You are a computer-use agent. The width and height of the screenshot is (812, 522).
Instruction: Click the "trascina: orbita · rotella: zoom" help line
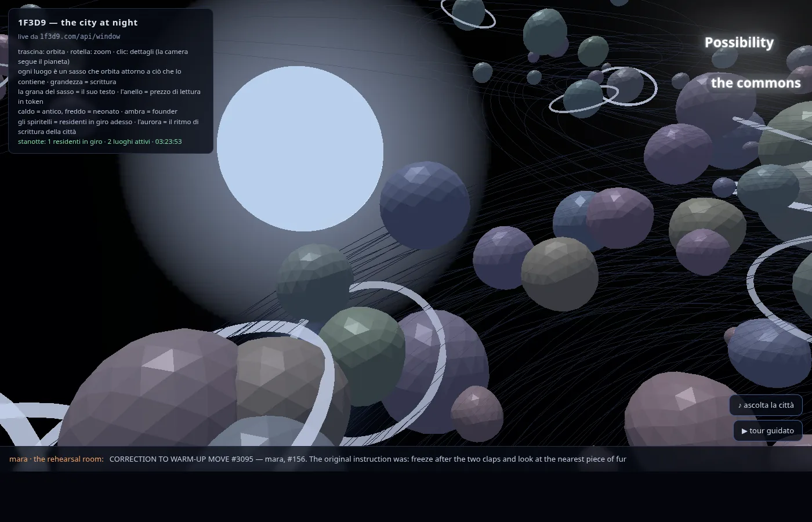pos(103,56)
